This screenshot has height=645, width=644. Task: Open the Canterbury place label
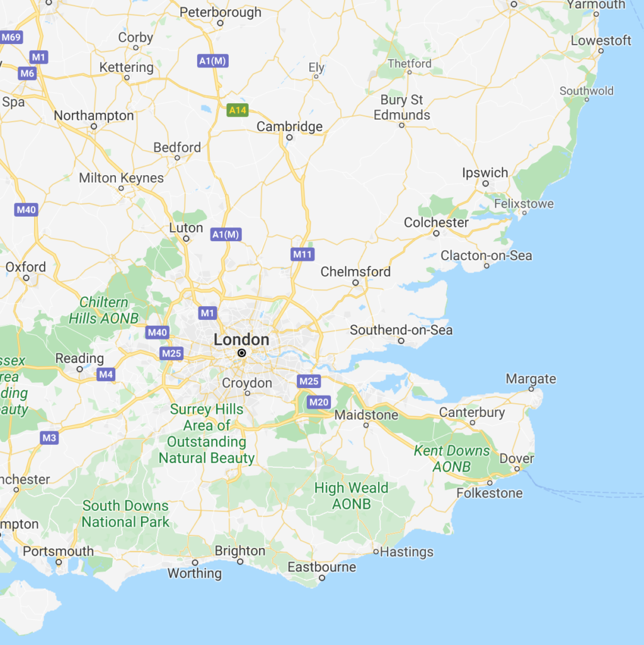(x=471, y=412)
